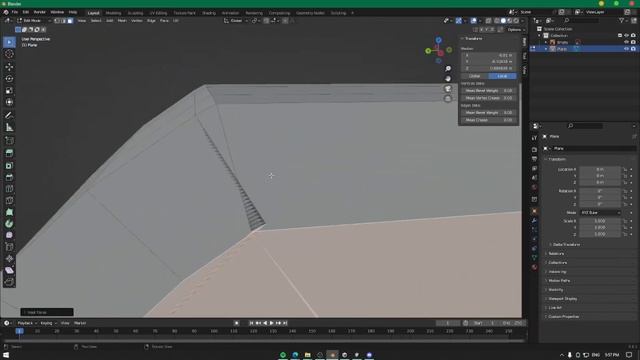Image resolution: width=640 pixels, height=360 pixels.
Task: Switch to the Modeling workspace tab
Action: (x=113, y=13)
